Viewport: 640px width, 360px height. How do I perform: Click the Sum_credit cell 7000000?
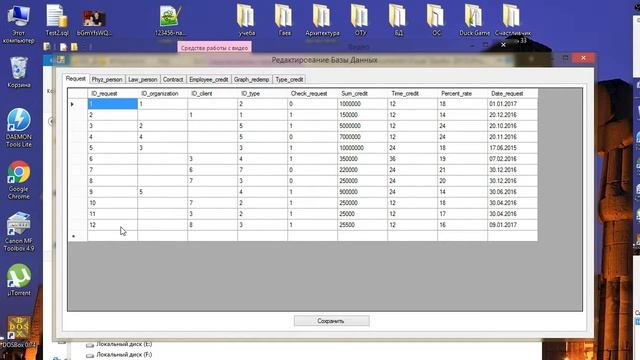tap(362, 137)
